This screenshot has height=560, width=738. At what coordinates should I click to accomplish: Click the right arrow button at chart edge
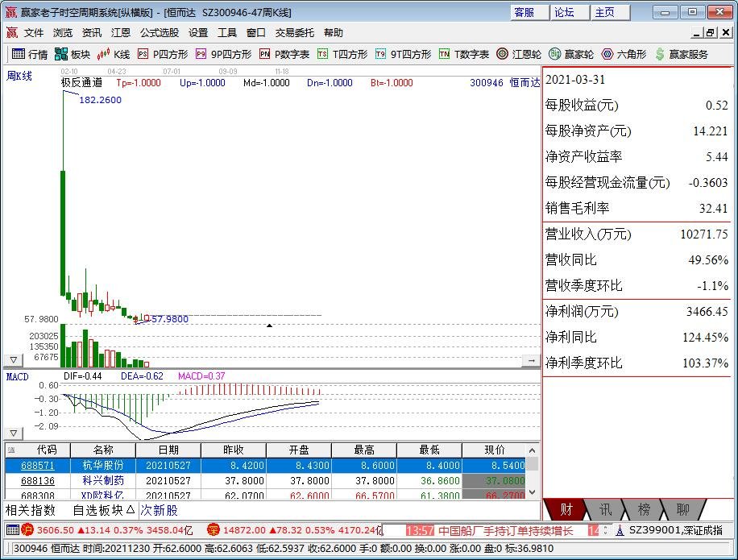point(532,360)
